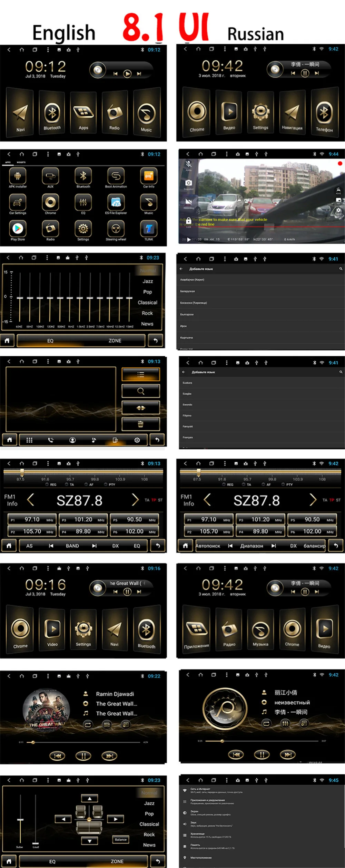
Task: Toggle the mute Audio icon in dashcam view
Action: click(x=188, y=164)
